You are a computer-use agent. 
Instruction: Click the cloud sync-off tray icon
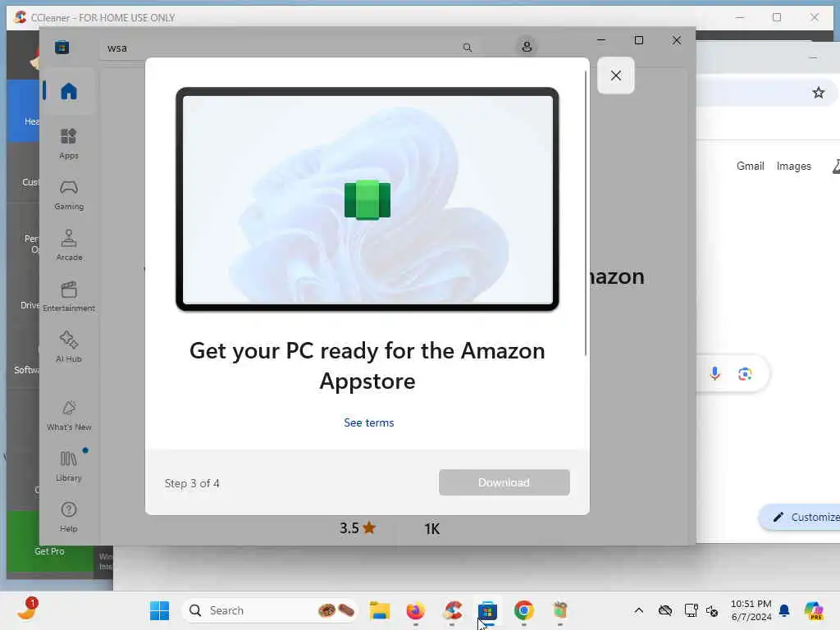pos(664,610)
